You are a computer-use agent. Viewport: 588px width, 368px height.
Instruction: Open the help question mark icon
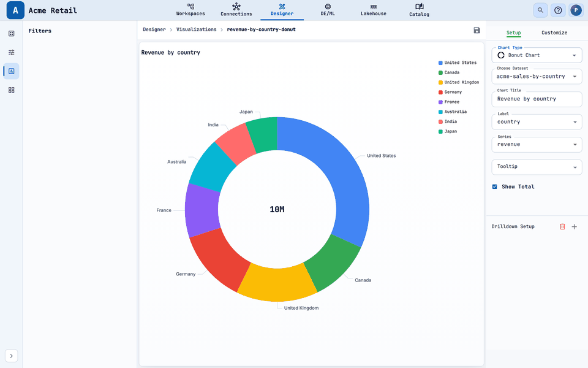(x=558, y=10)
